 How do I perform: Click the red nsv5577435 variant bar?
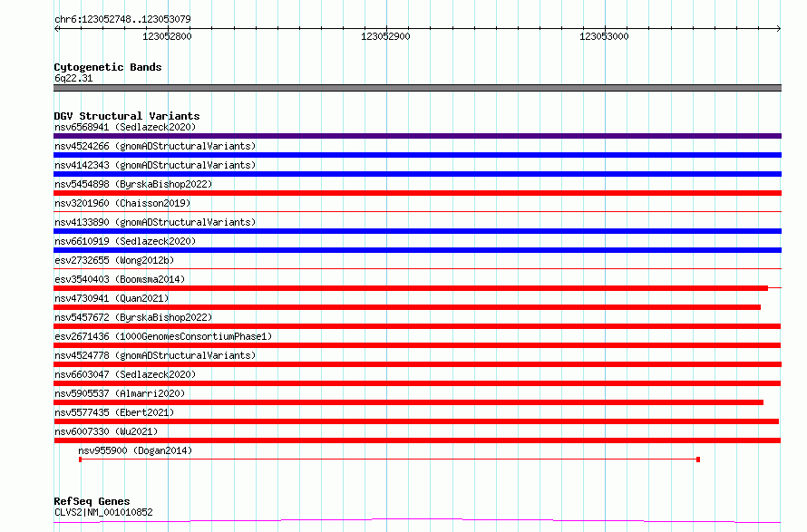[416, 421]
